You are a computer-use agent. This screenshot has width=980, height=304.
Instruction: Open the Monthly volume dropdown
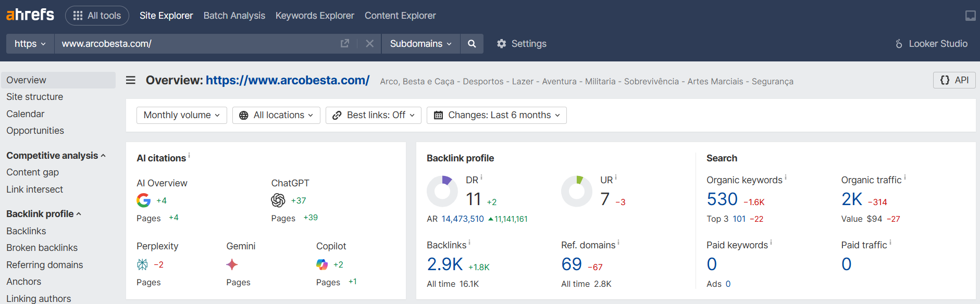click(181, 115)
